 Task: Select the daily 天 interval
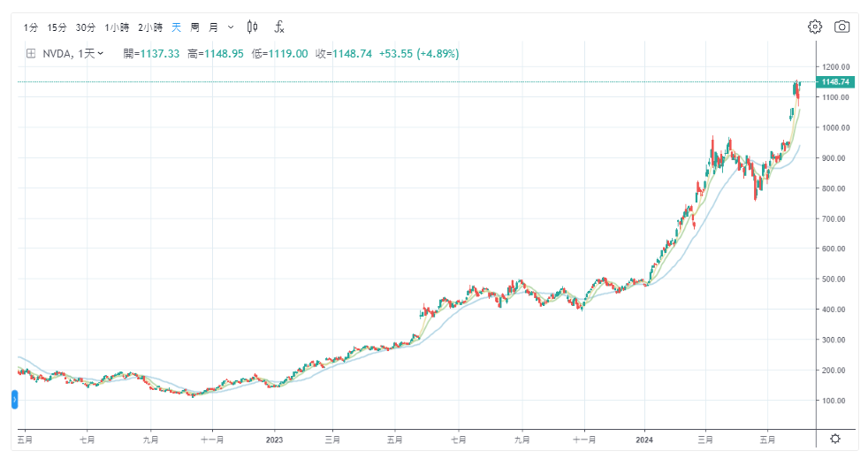(175, 27)
